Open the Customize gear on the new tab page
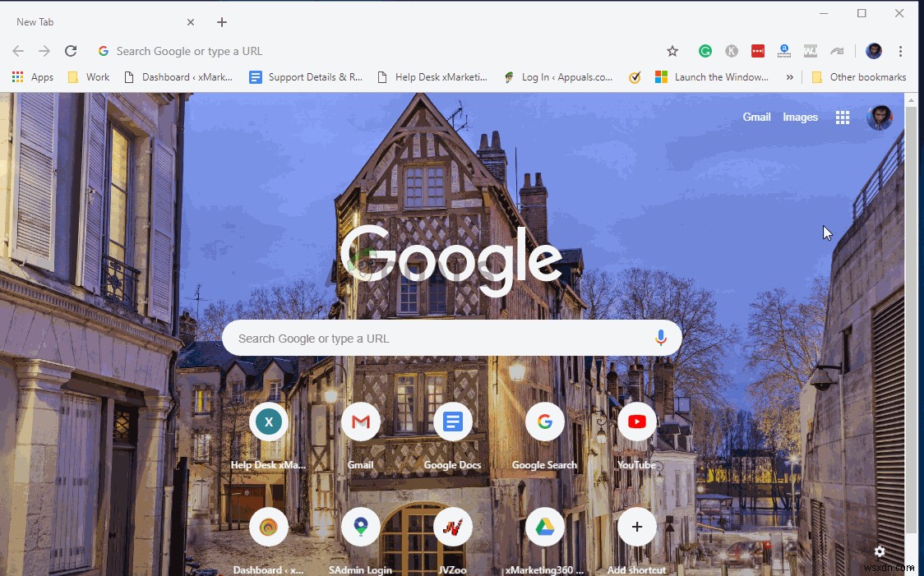Viewport: 924px width, 576px height. 879,552
